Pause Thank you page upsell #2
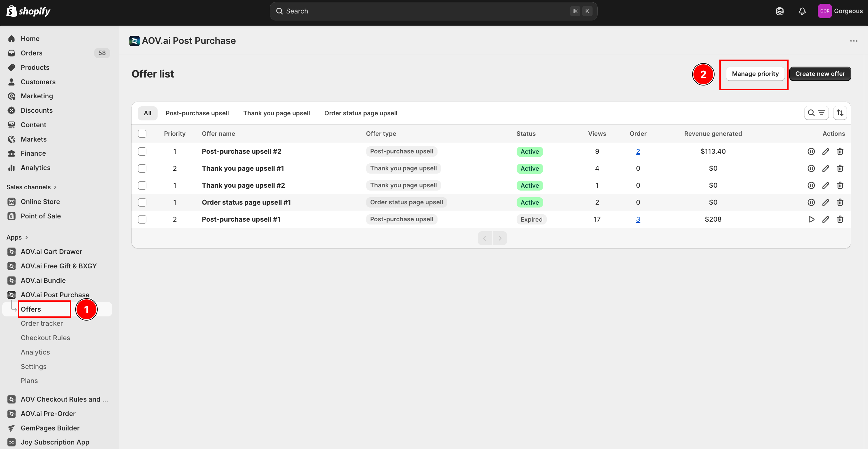Image resolution: width=868 pixels, height=449 pixels. coord(811,185)
